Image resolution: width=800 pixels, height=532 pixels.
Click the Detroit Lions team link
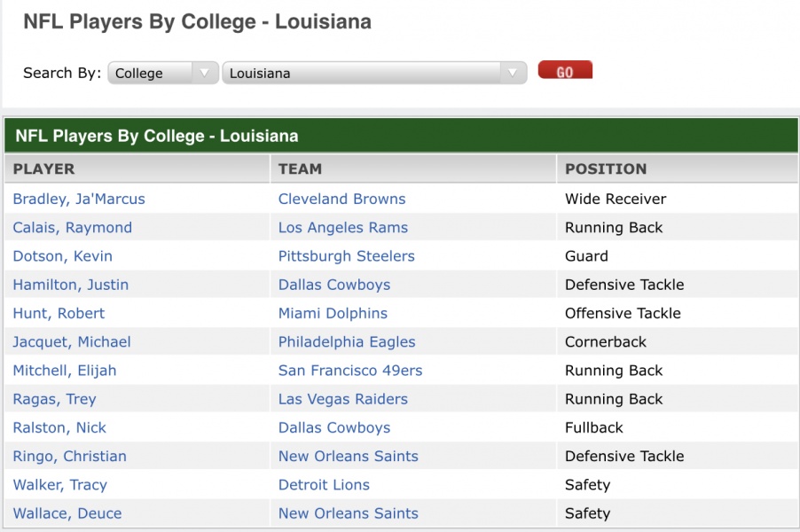(x=324, y=485)
